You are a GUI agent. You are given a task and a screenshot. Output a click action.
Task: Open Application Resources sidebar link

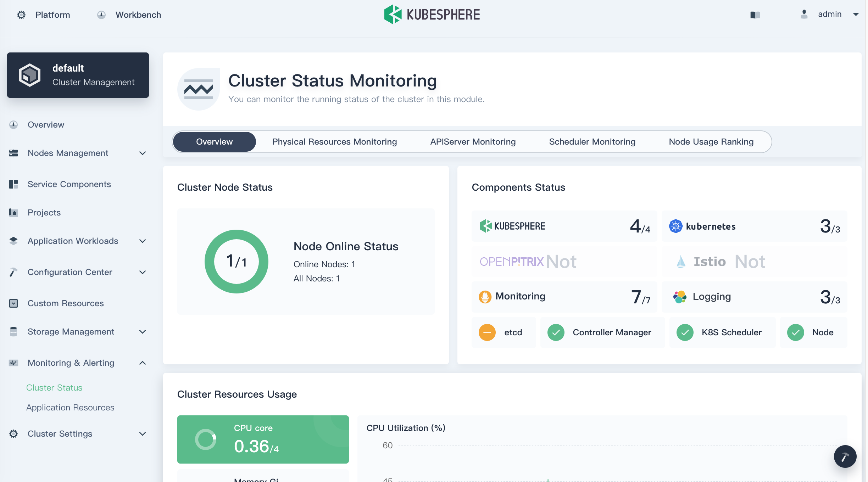coord(70,408)
